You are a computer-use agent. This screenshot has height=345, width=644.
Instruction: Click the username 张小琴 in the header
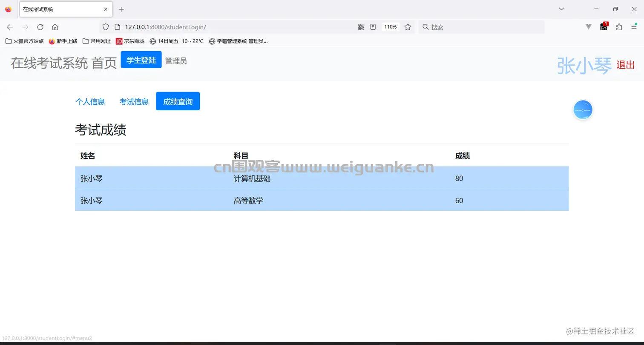[584, 66]
